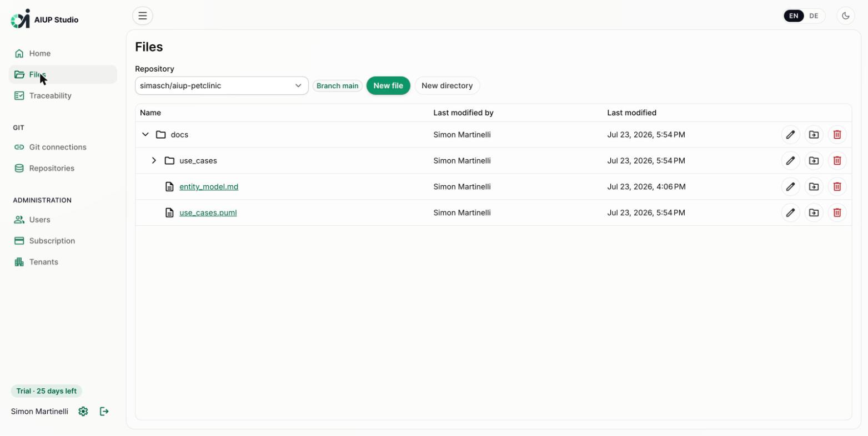Click Simon Martinelli in the use_cases.puml row
This screenshot has width=868, height=436.
point(462,213)
